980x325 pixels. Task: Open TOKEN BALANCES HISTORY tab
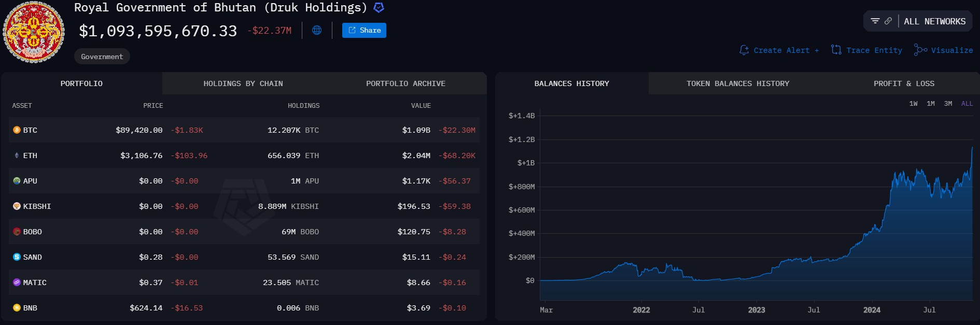point(738,83)
